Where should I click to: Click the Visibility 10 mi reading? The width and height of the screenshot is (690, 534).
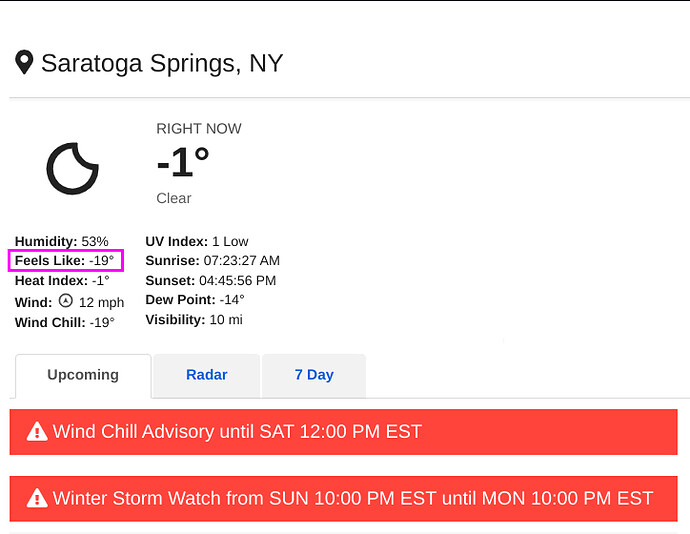point(194,320)
